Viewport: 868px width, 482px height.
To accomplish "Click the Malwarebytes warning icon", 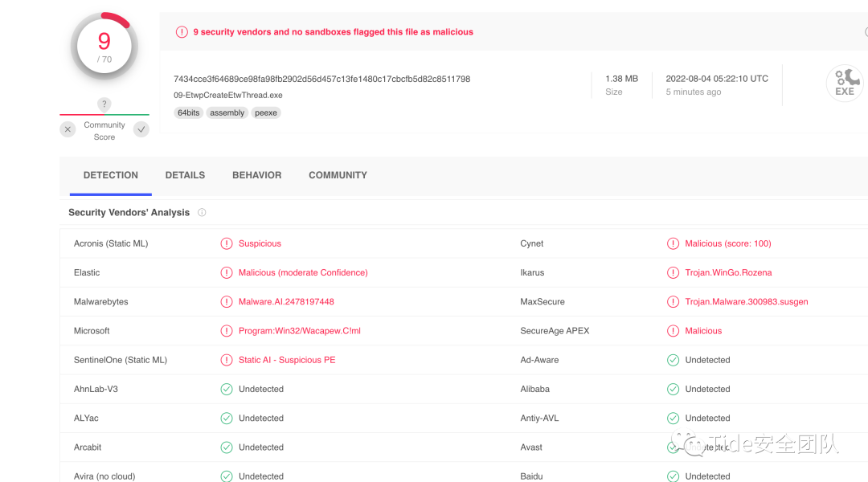I will [x=227, y=301].
